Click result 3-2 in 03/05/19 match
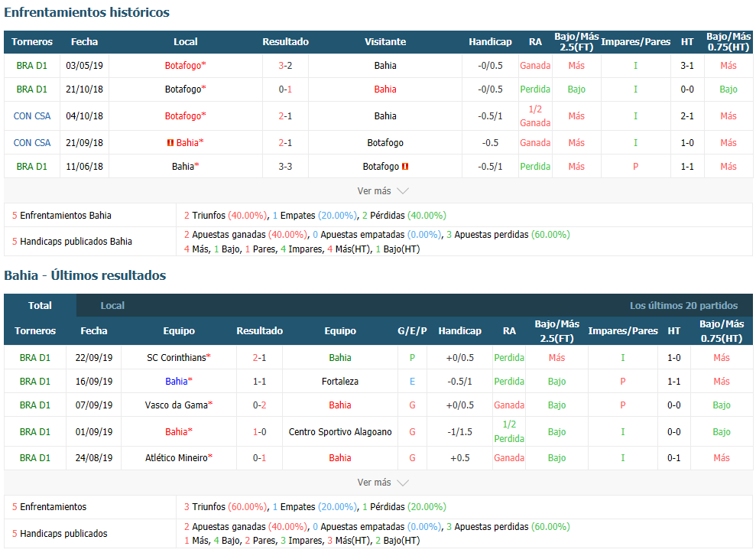756x556 pixels. tap(285, 66)
